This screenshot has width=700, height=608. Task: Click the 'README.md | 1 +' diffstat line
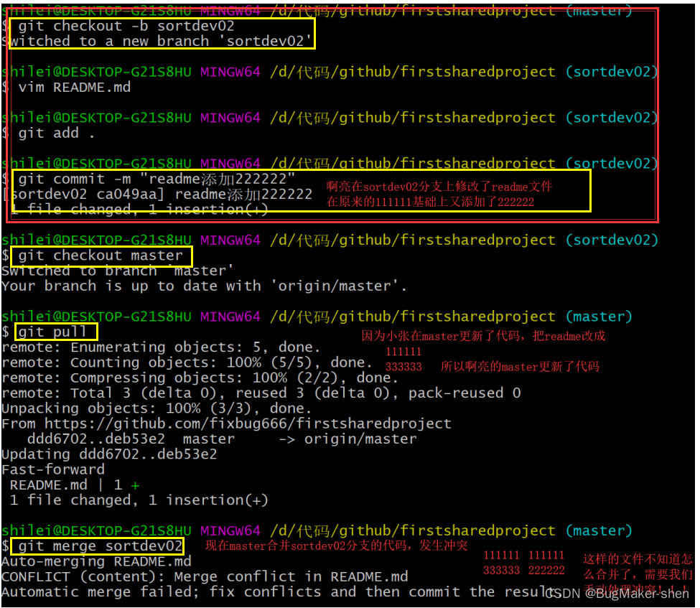[x=75, y=485]
